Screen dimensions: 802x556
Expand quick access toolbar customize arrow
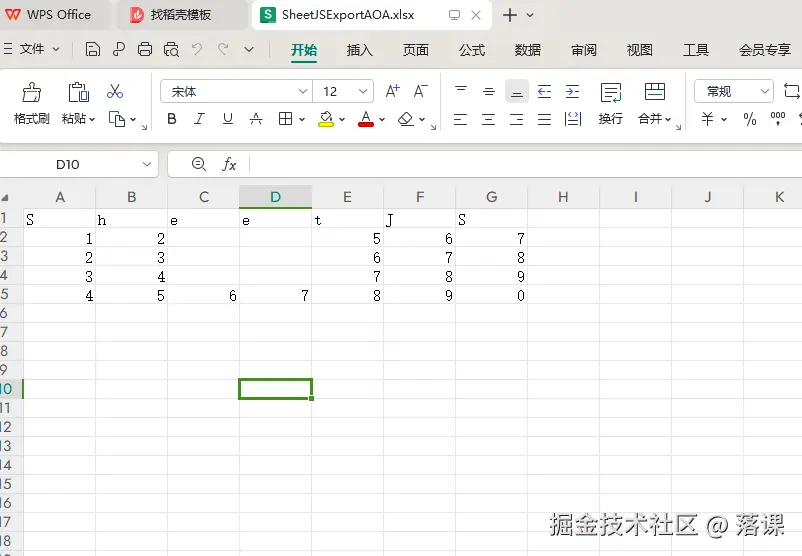click(249, 50)
